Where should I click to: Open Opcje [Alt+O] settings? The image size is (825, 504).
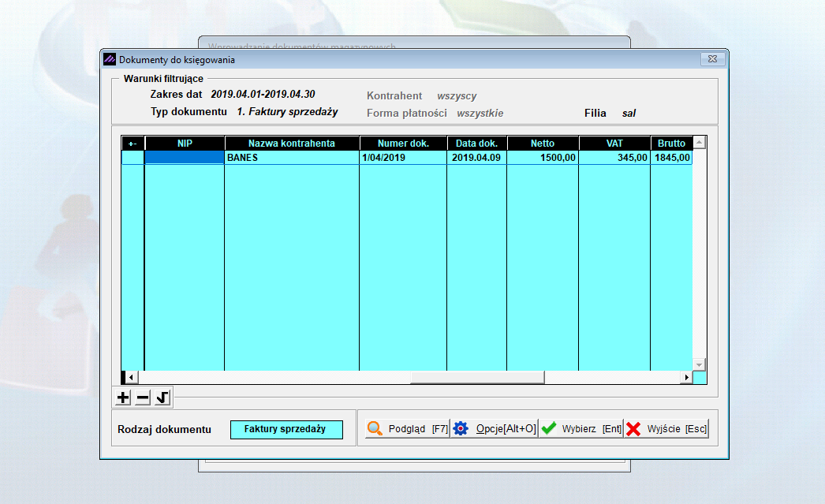(494, 429)
